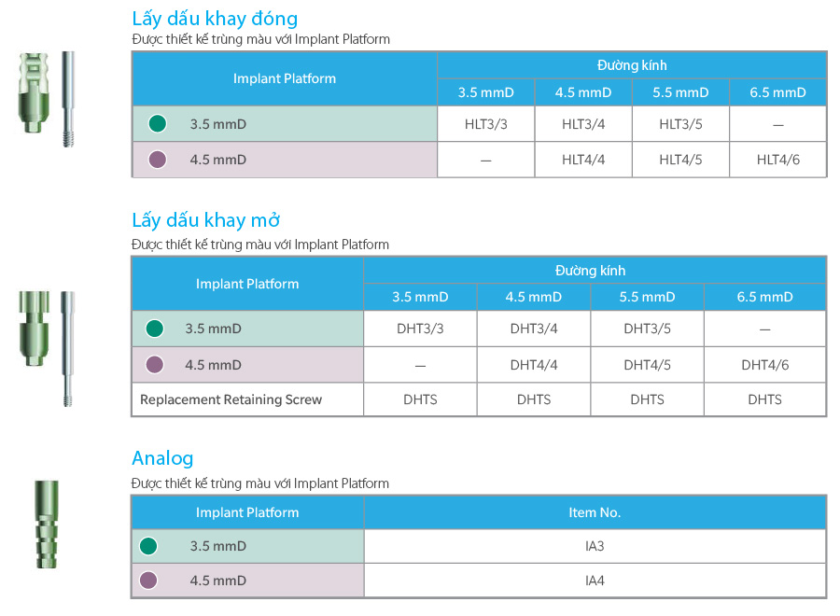Select the "Lấy dấu khay mở" heading

click(205, 220)
